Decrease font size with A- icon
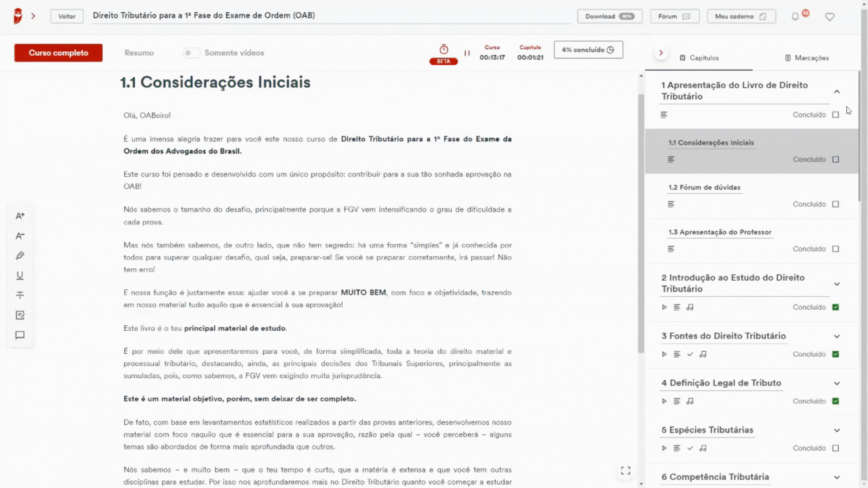The height and width of the screenshot is (488, 868). [20, 236]
